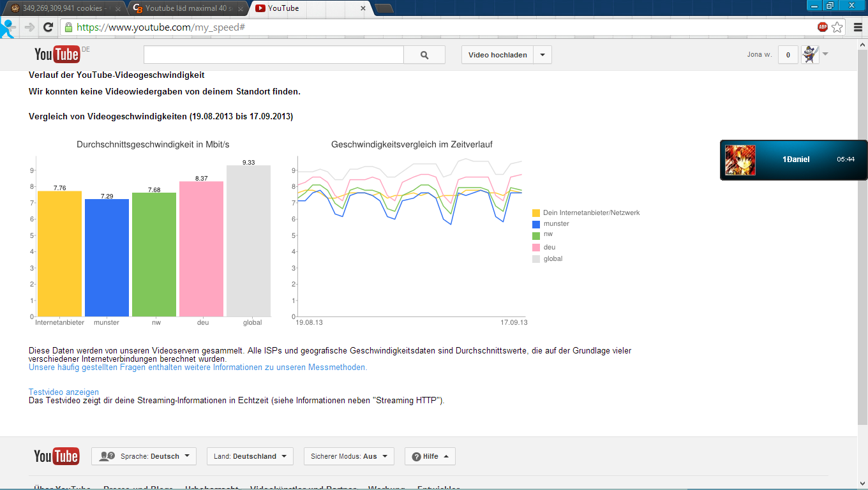The width and height of the screenshot is (868, 490).
Task: Close the YouTube tab
Action: coord(363,8)
